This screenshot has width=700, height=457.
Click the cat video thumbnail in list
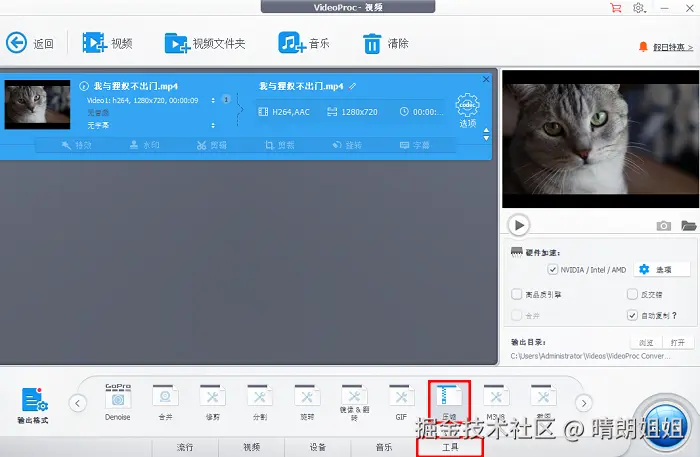(38, 104)
